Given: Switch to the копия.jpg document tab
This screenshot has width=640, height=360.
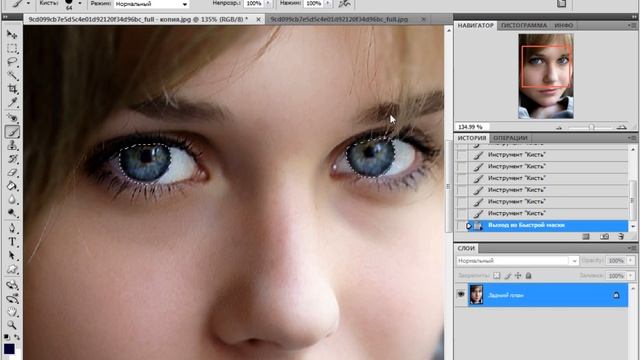Looking at the screenshot, I should pos(144,19).
